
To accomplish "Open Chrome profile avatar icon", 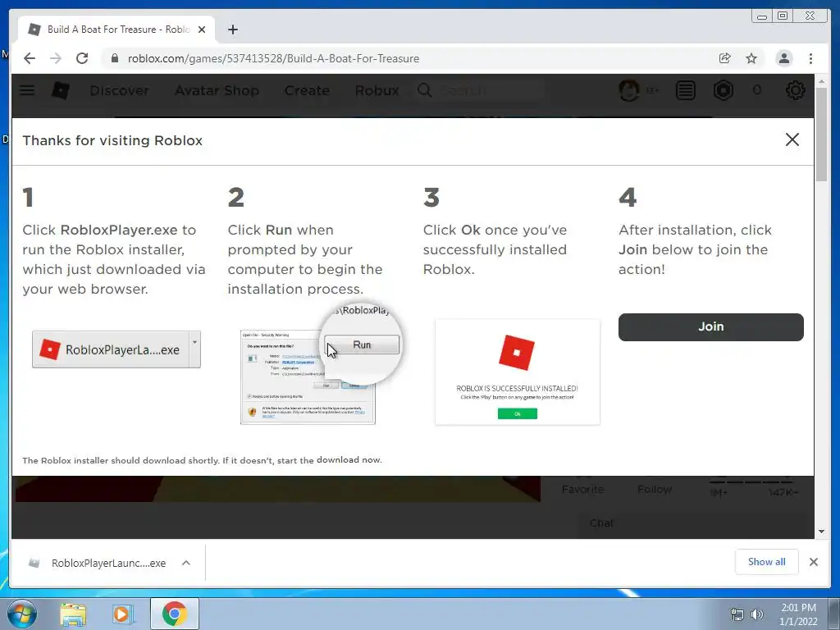I will click(783, 58).
